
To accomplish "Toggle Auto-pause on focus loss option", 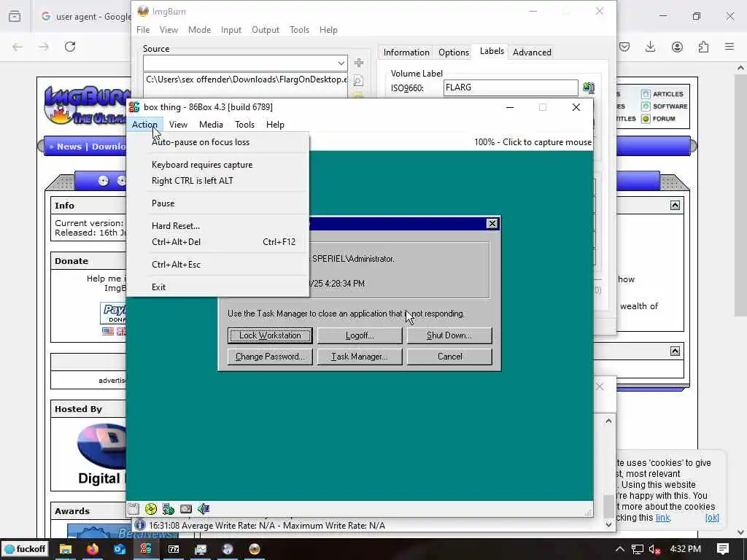I will [x=217, y=142].
